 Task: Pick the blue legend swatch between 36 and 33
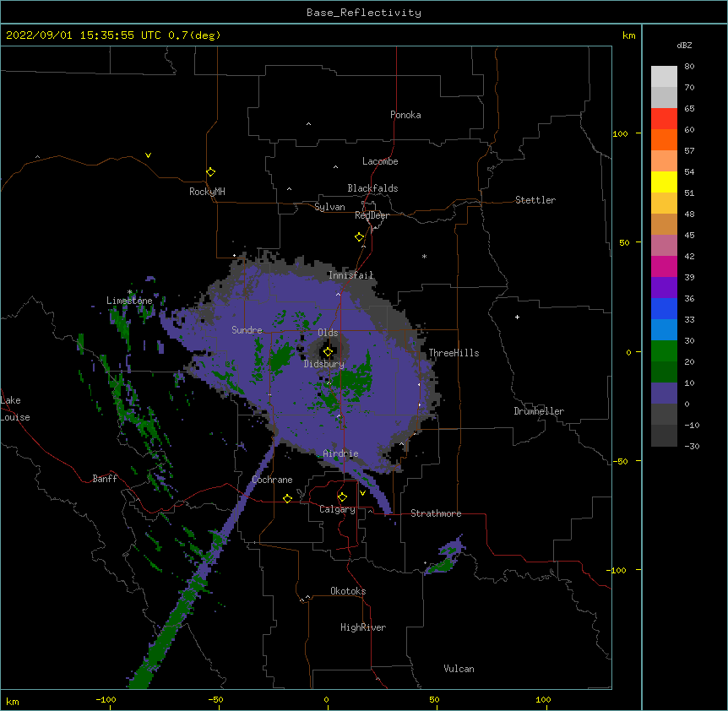pyautogui.click(x=664, y=308)
